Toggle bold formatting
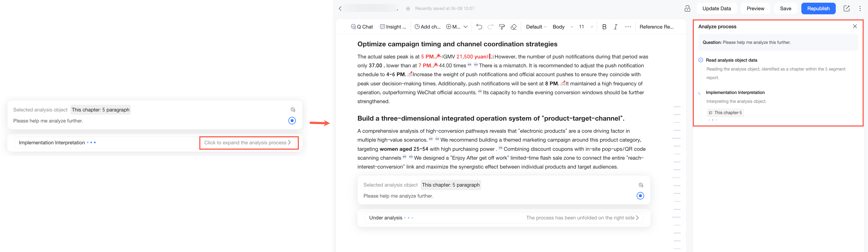This screenshot has width=868, height=252. click(x=604, y=27)
